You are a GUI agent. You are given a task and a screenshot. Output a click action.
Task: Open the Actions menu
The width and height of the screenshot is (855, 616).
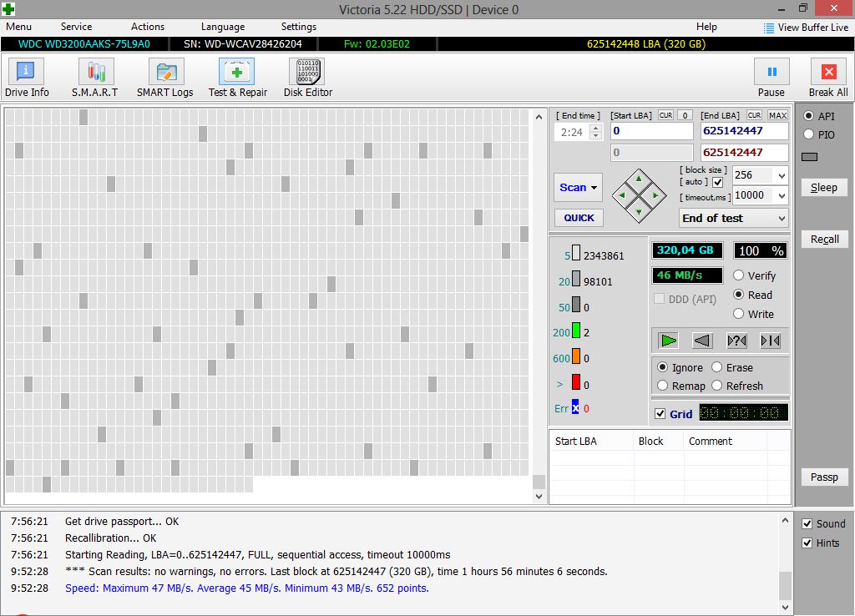pyautogui.click(x=148, y=27)
